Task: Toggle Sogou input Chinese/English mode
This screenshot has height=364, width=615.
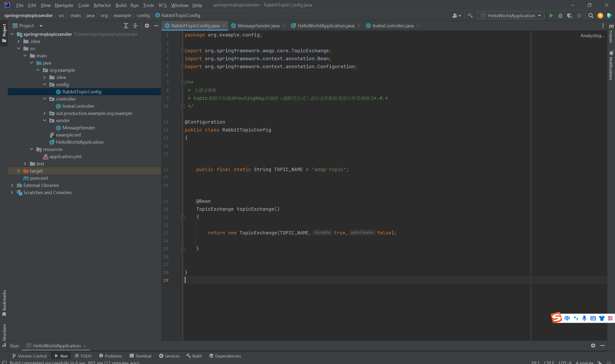Action: (x=567, y=318)
